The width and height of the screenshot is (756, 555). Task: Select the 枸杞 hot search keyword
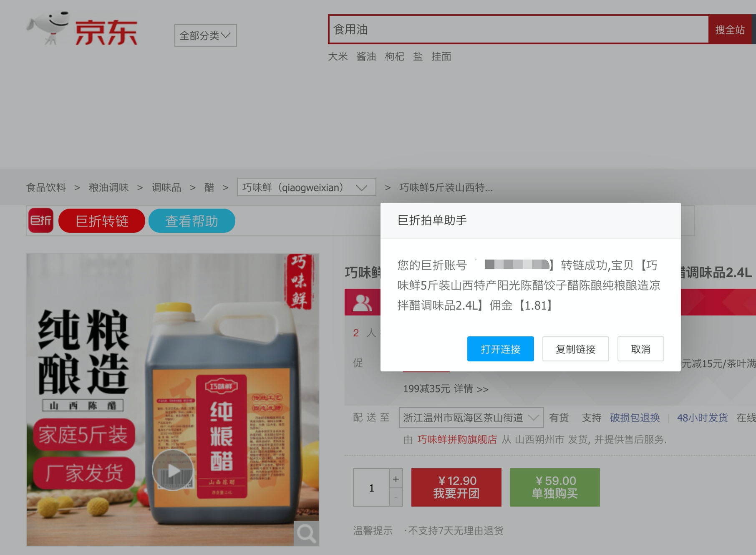pyautogui.click(x=394, y=56)
